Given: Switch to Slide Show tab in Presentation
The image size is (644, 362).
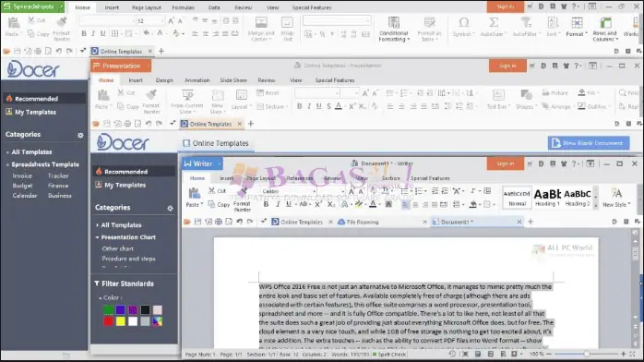Looking at the screenshot, I should tap(233, 80).
